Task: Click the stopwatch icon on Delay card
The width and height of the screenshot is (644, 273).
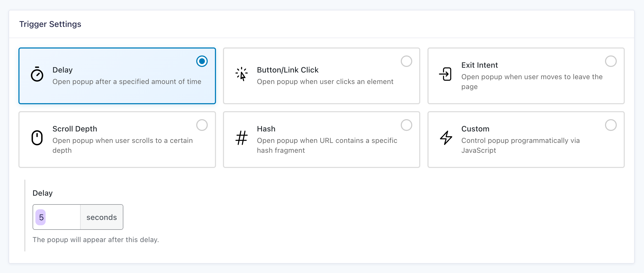Action: click(37, 74)
